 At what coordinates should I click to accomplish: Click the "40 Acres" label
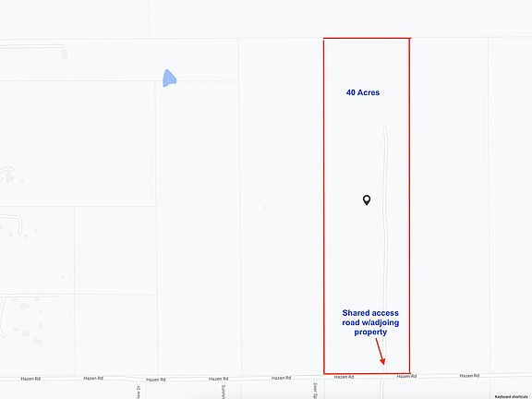(363, 92)
